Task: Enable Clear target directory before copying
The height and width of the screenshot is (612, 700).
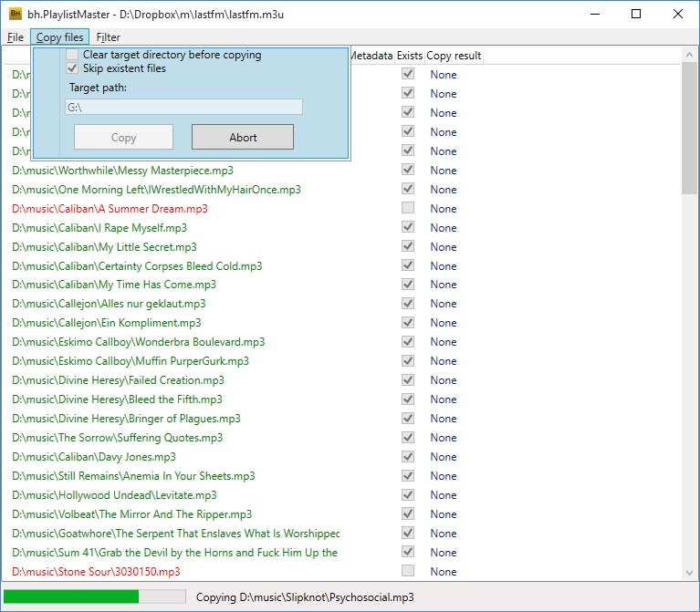Action: coord(73,55)
